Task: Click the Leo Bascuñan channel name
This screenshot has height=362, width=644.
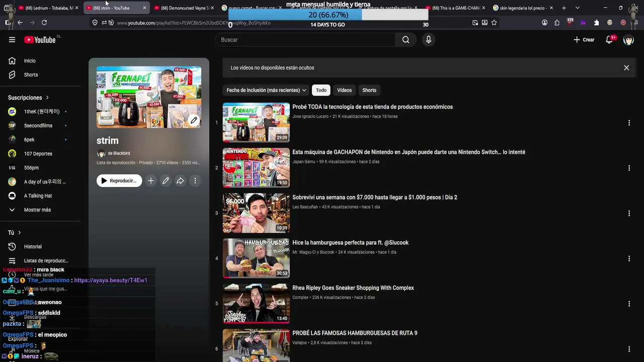Action: click(x=305, y=207)
